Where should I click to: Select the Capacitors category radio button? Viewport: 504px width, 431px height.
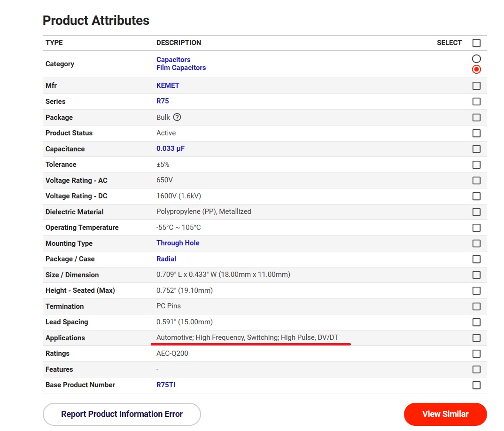coord(476,59)
